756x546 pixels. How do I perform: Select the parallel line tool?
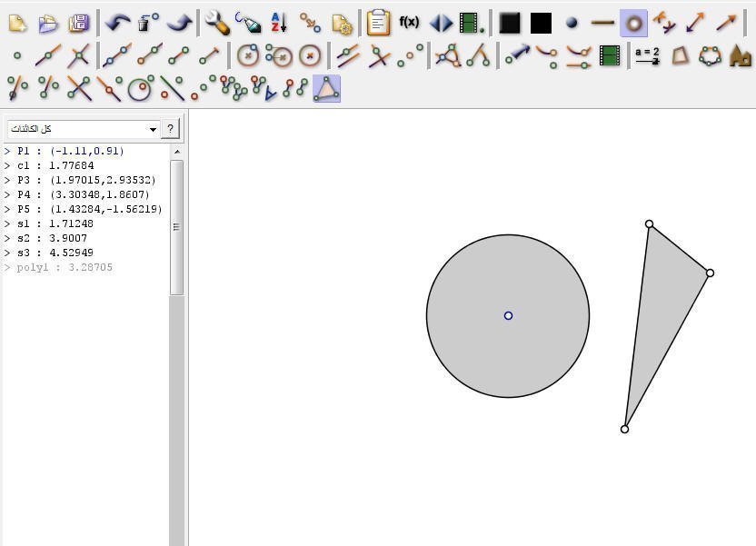(348, 56)
